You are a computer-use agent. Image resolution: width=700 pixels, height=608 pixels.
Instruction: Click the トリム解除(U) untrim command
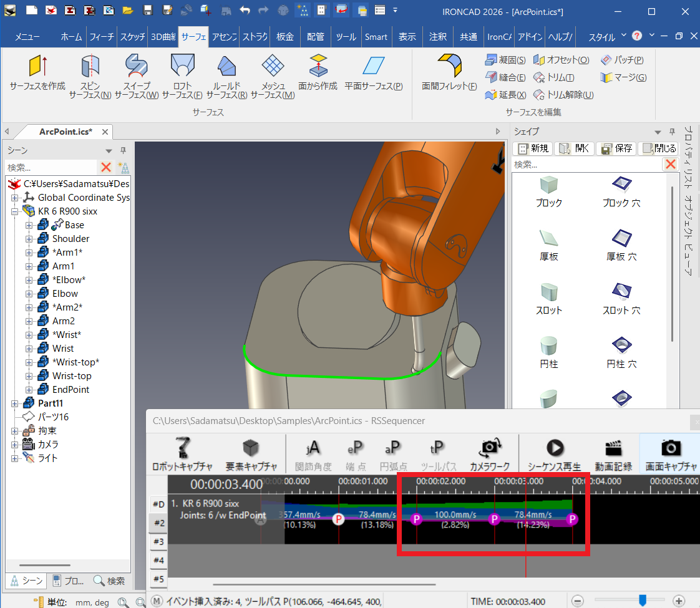(x=563, y=95)
